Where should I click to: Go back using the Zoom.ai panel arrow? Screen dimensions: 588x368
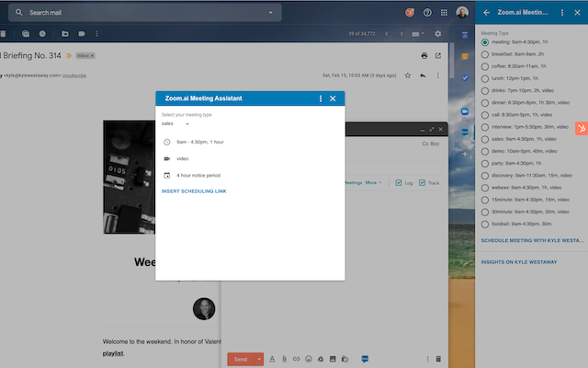[486, 13]
